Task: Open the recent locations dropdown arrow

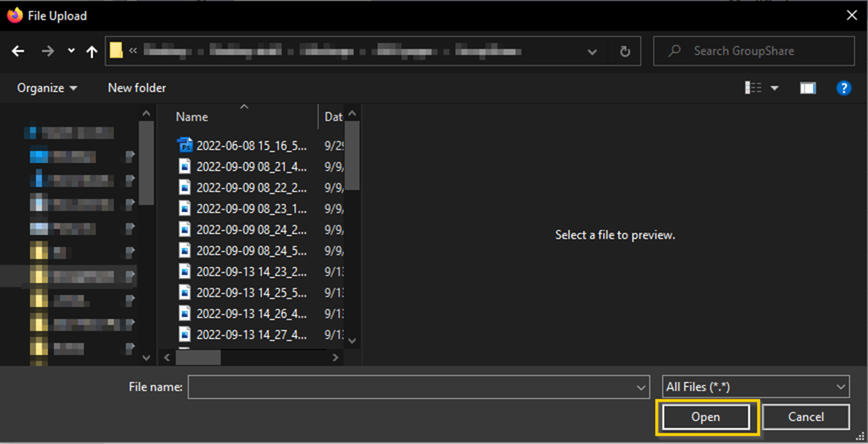Action: pyautogui.click(x=71, y=51)
